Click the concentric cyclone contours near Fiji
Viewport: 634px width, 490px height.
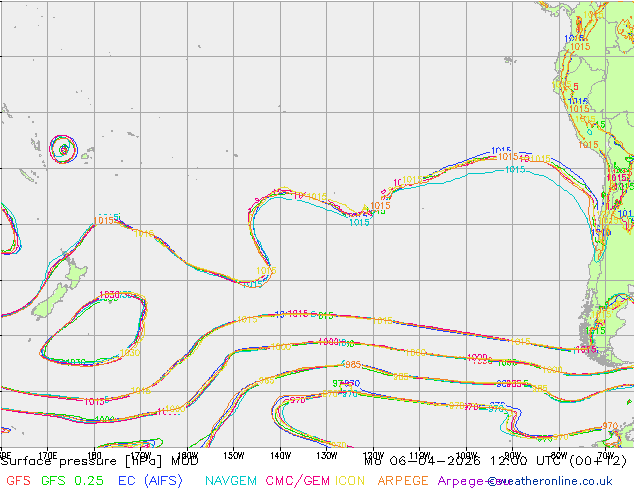click(63, 150)
